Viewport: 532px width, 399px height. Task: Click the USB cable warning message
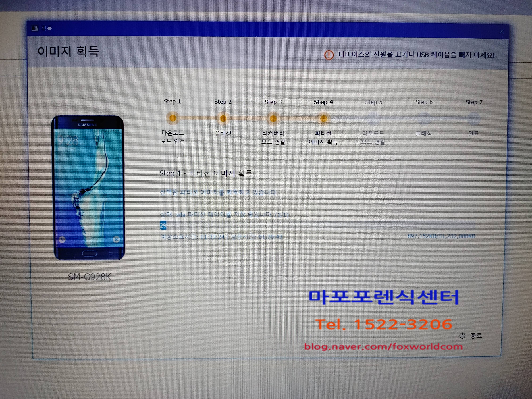[x=417, y=55]
